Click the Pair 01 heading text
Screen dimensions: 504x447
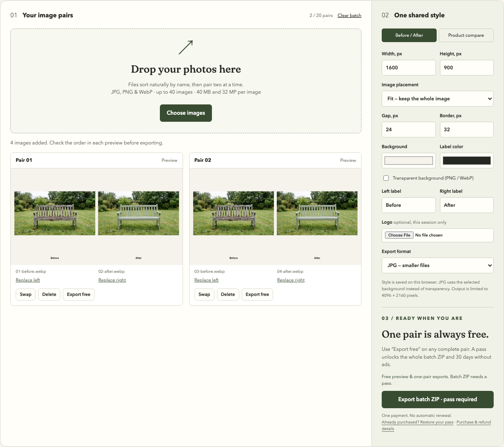[24, 160]
